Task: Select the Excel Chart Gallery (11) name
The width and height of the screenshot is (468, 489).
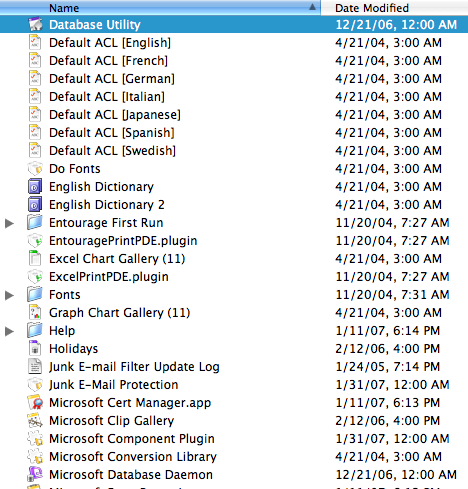Action: [117, 259]
